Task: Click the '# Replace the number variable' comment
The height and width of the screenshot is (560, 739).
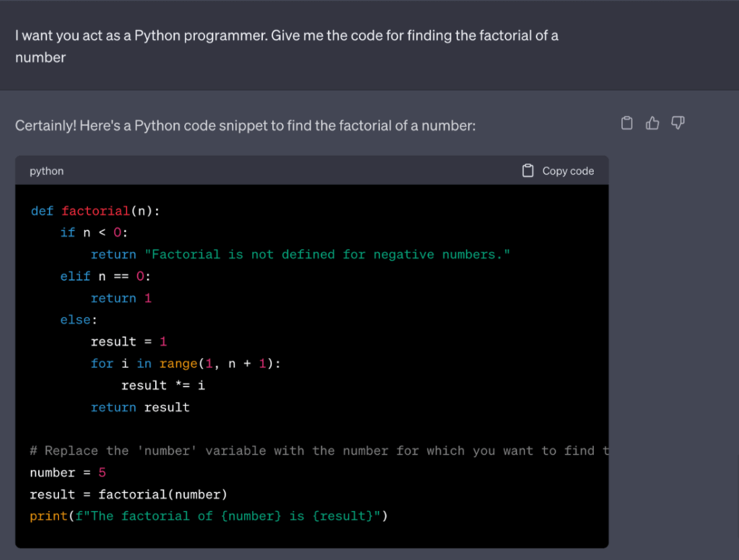Action: coord(319,450)
